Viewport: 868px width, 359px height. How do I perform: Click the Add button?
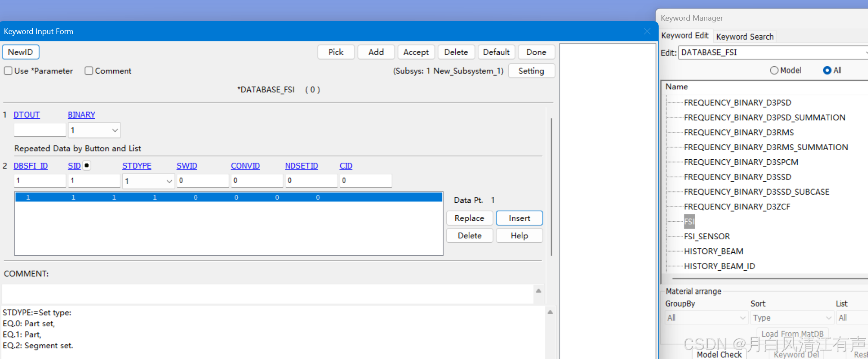376,52
